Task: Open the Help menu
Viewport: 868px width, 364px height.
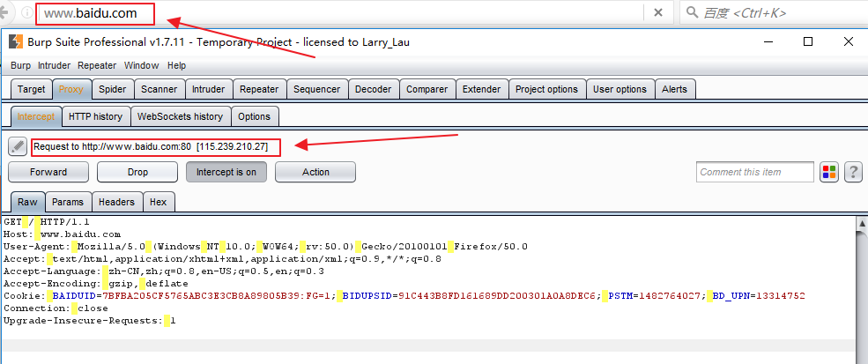Action: [176, 65]
